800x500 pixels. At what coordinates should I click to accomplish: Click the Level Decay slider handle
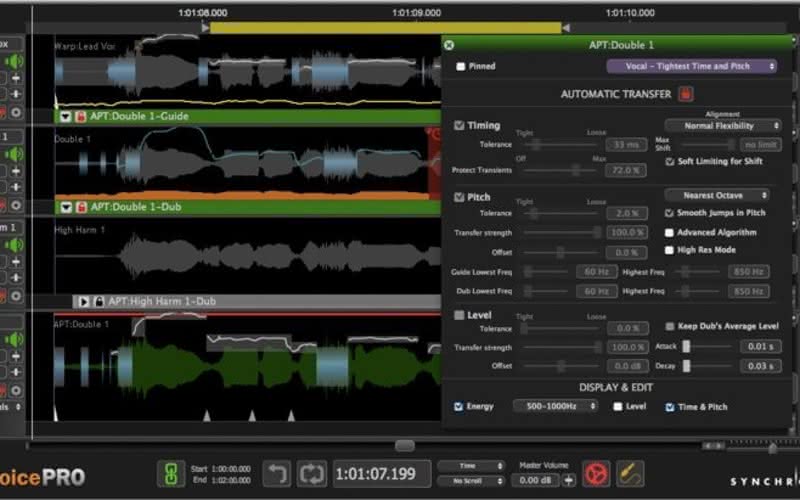pos(686,366)
